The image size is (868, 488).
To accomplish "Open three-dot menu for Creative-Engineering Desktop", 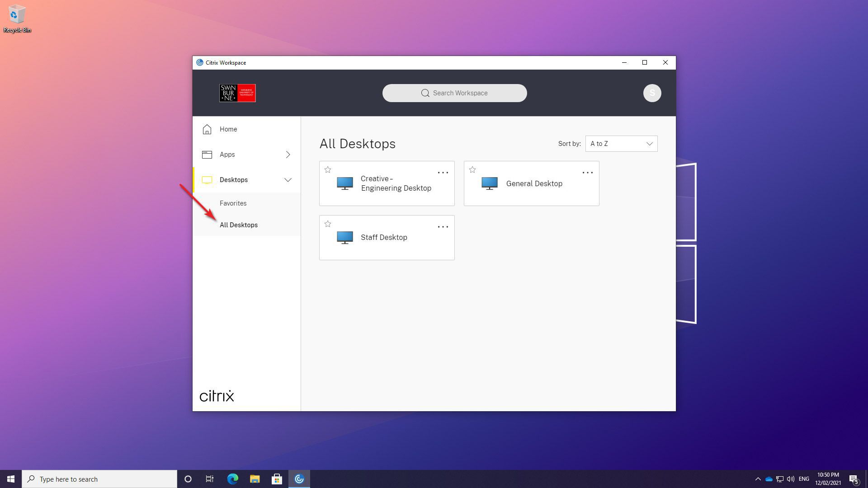I will coord(443,173).
